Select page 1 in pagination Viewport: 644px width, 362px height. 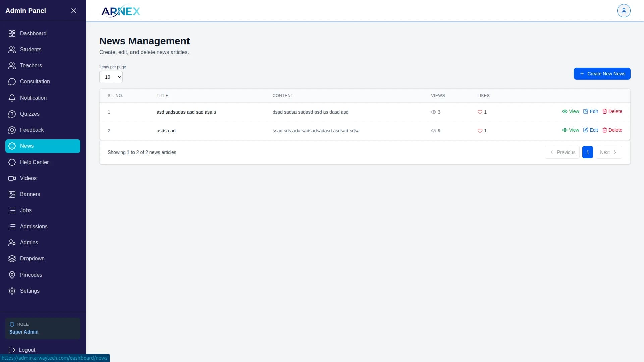tap(587, 152)
